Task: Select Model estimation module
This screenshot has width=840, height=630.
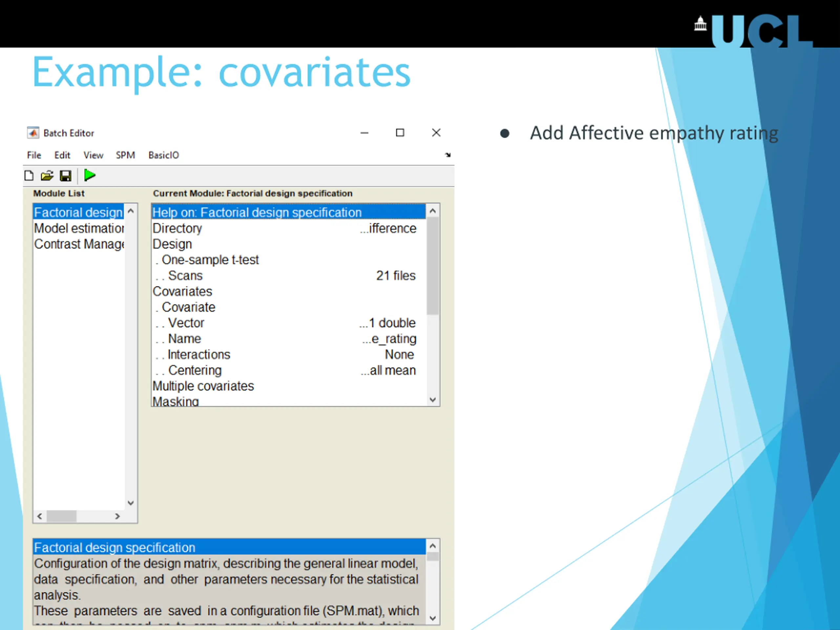Action: (79, 228)
